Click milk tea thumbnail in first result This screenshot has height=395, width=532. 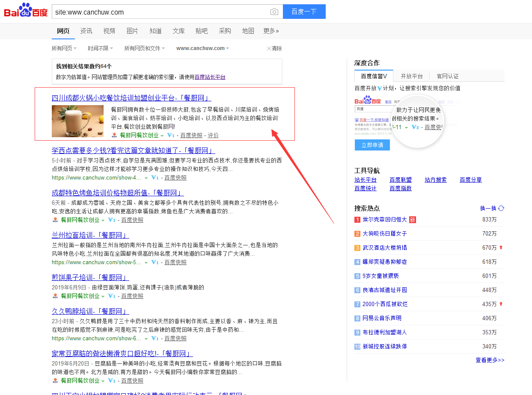coord(77,121)
